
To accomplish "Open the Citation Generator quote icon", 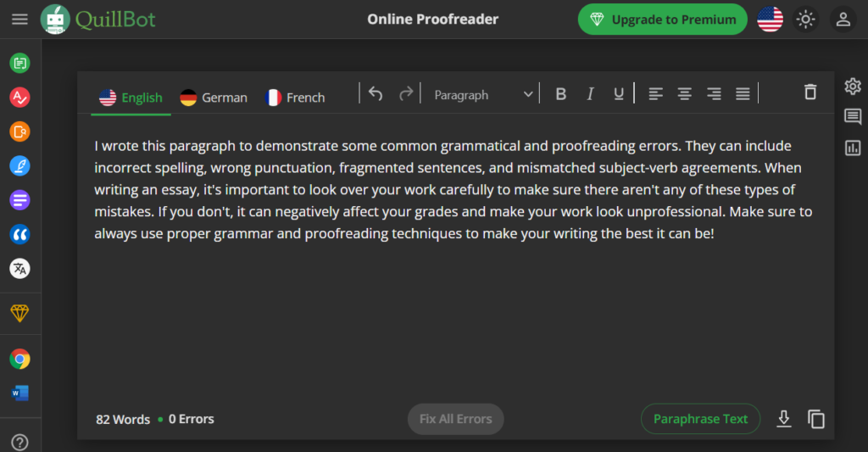I will [20, 234].
